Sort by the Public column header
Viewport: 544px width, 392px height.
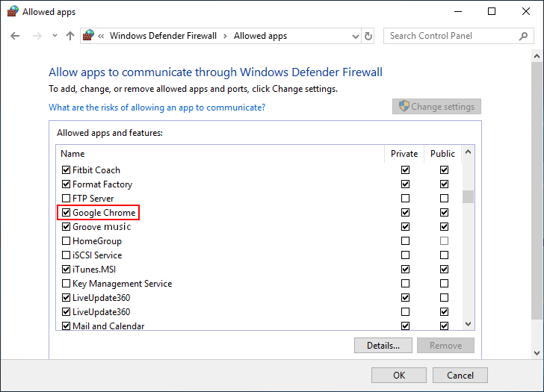click(442, 154)
